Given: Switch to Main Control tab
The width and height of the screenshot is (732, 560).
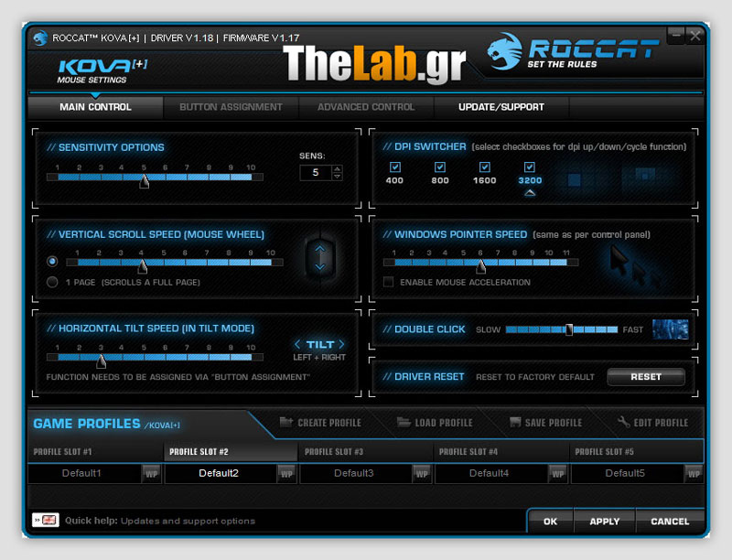Looking at the screenshot, I should coord(96,107).
